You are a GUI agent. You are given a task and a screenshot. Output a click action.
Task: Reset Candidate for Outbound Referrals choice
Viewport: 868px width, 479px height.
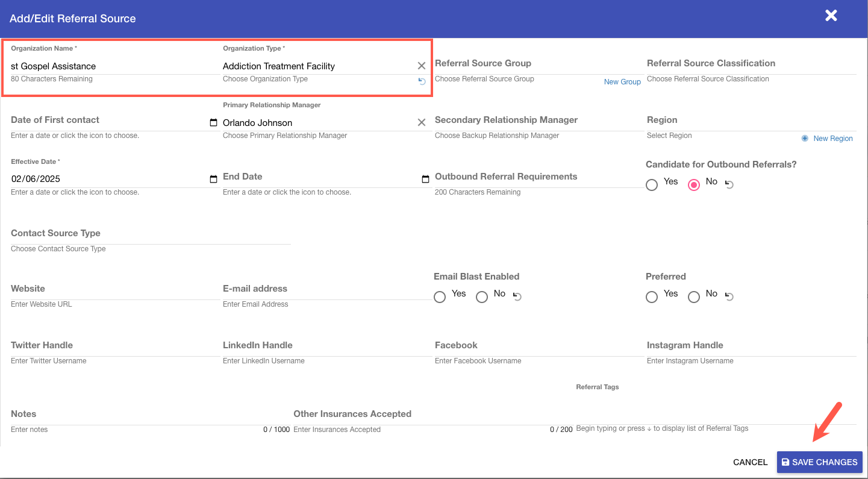click(729, 185)
